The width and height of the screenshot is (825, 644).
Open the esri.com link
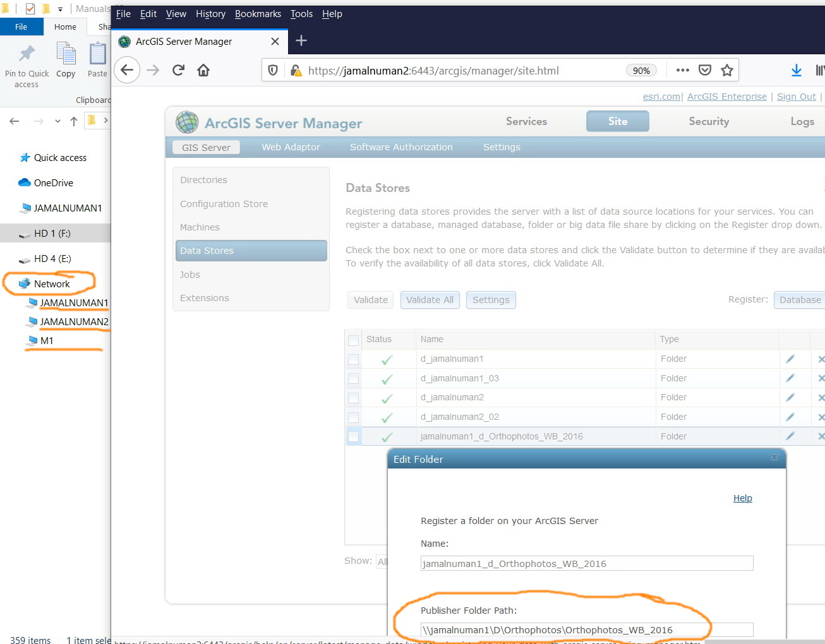tap(661, 97)
